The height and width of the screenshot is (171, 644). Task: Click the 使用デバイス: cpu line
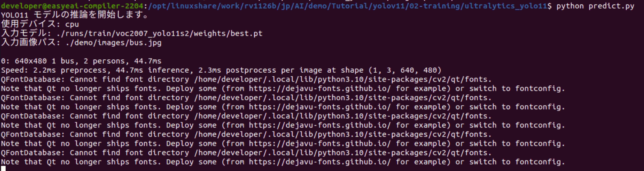[x=40, y=24]
